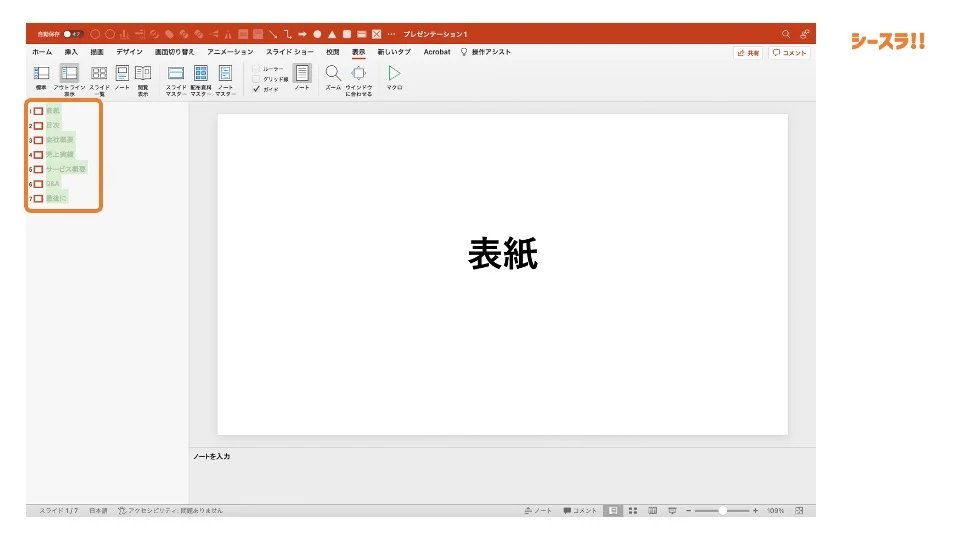960x540 pixels.
Task: Click triangle shape in quick access toolbar
Action: point(332,34)
